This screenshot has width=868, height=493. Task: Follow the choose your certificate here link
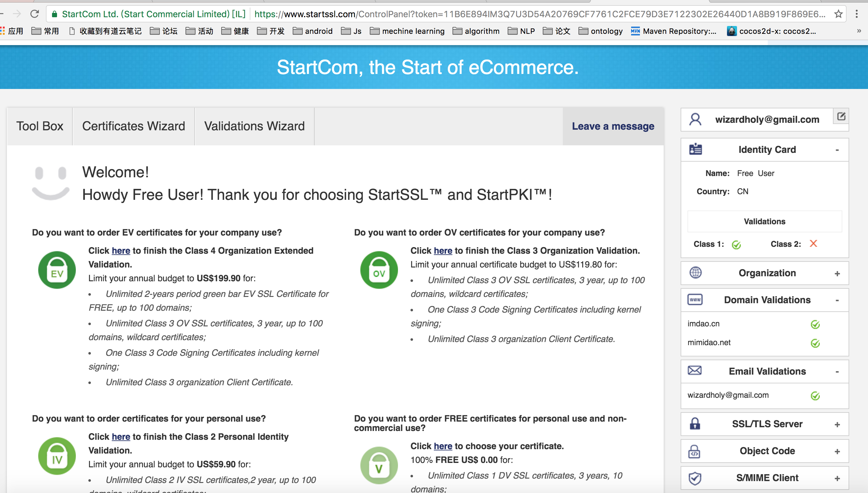(443, 446)
